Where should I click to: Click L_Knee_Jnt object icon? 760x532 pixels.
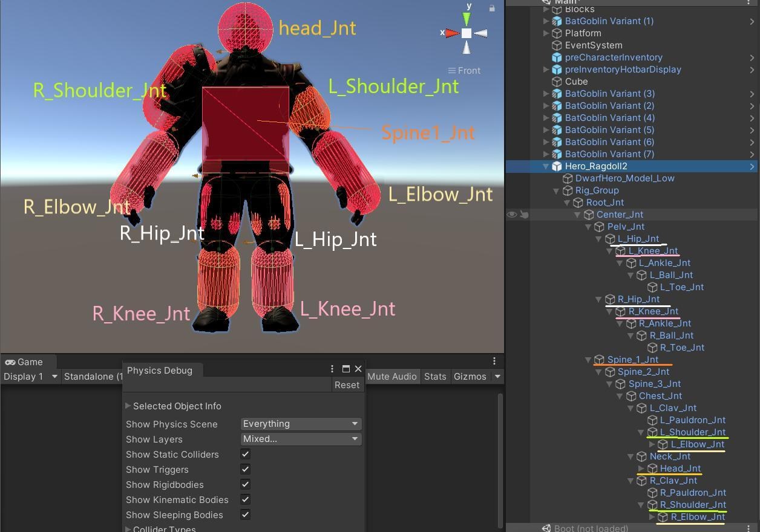620,251
